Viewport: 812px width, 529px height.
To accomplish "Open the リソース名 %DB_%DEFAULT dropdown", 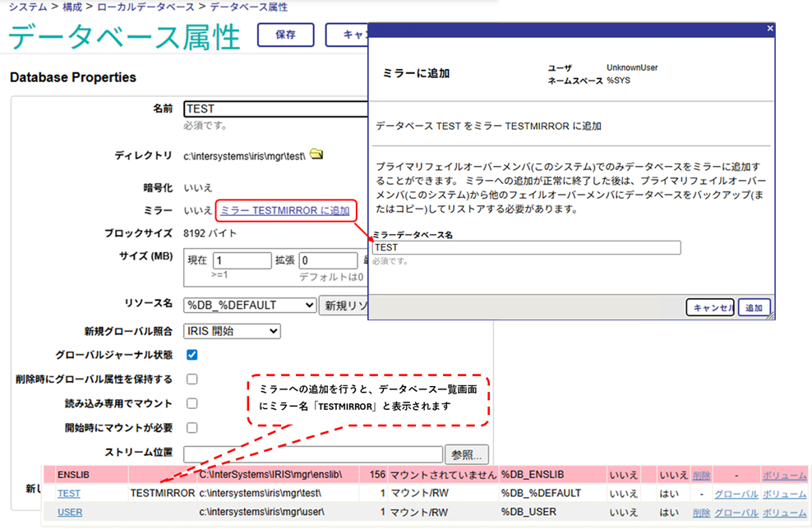I will click(250, 305).
